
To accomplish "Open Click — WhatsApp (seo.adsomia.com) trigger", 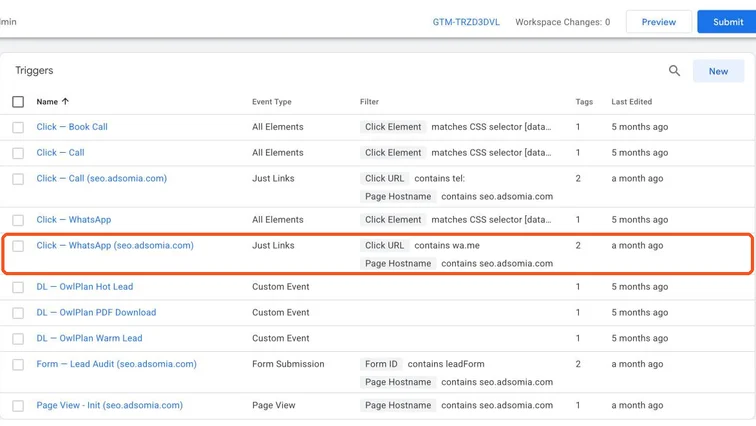I will click(115, 245).
